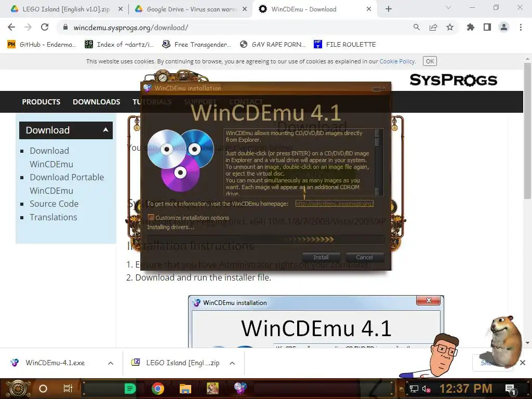Open Chrome three-dot menu
Screen dimensions: 532x399
521,27
